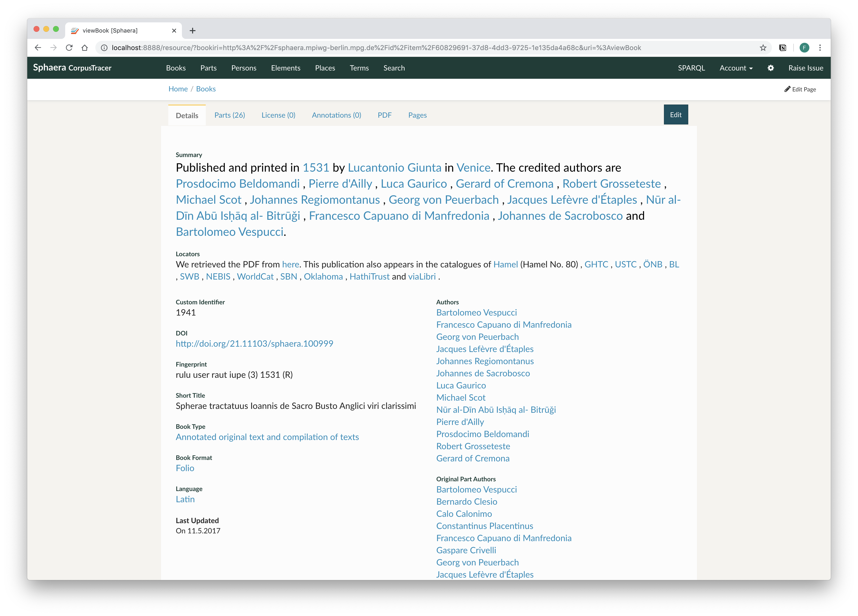Open the Elements navigation item

286,68
